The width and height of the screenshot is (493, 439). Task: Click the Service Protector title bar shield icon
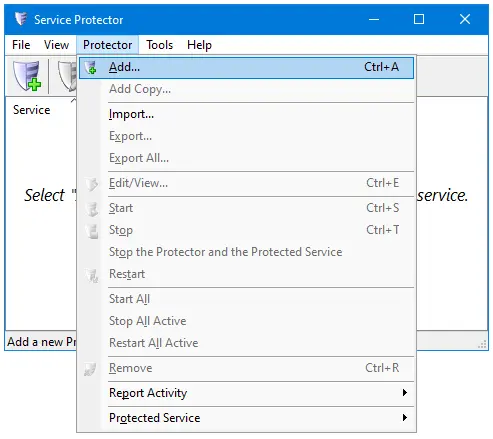(x=21, y=19)
